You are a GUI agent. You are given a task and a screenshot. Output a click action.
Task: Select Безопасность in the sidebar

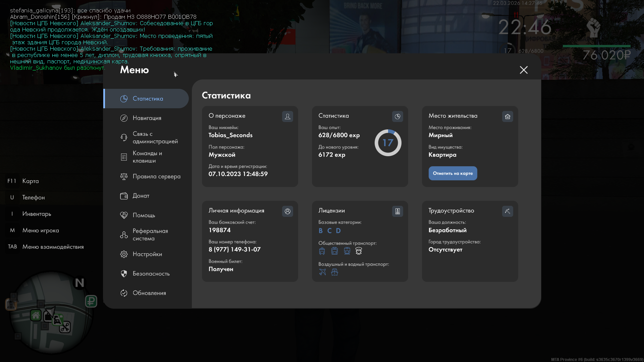151,274
